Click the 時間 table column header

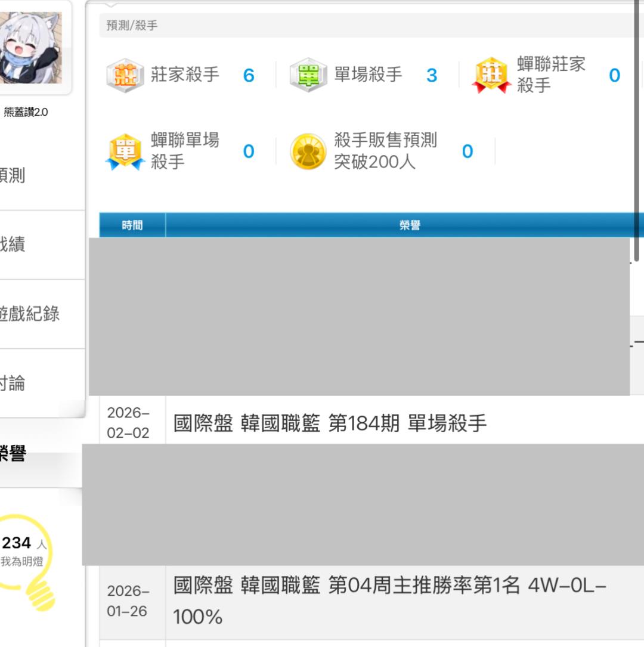click(x=132, y=225)
